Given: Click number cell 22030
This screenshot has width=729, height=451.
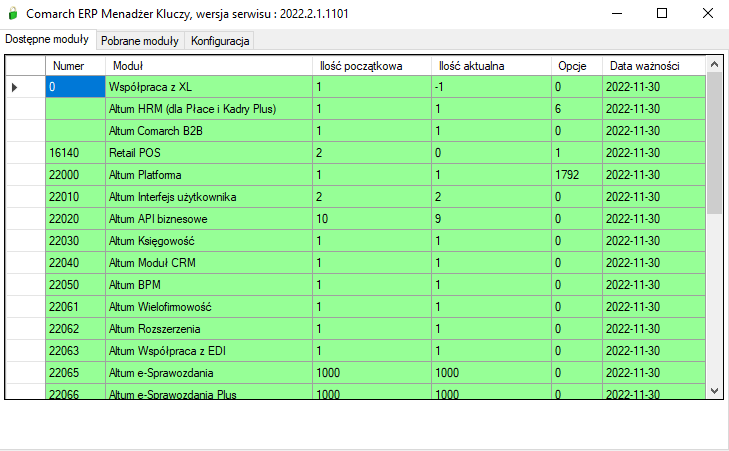Looking at the screenshot, I should pyautogui.click(x=75, y=241).
